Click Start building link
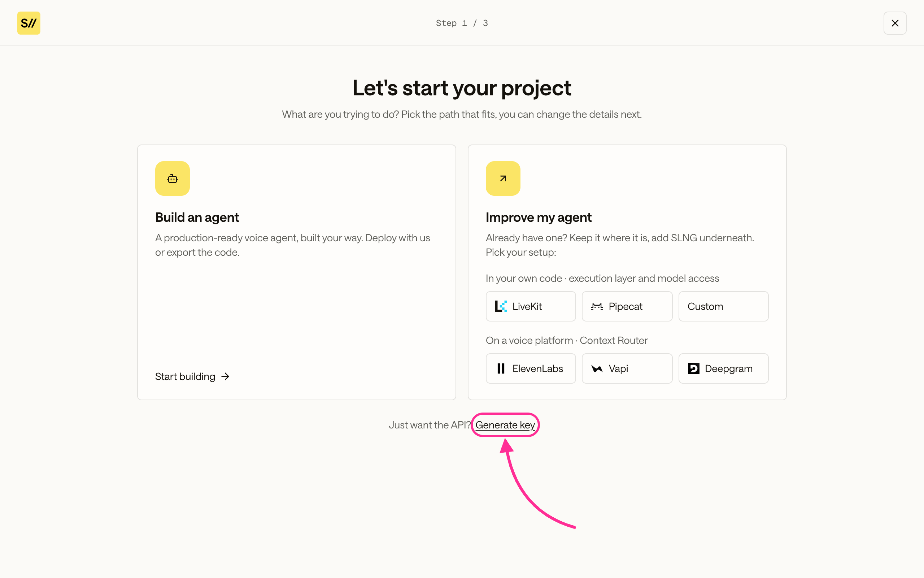 pos(192,376)
